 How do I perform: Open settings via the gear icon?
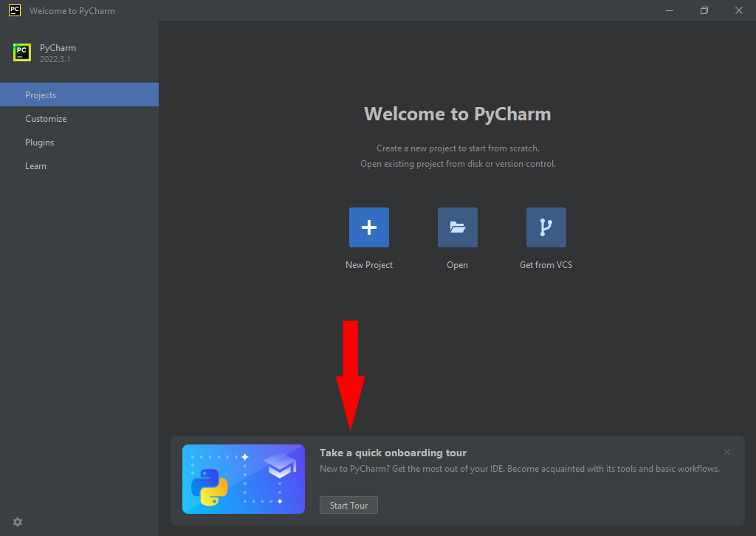[x=18, y=522]
